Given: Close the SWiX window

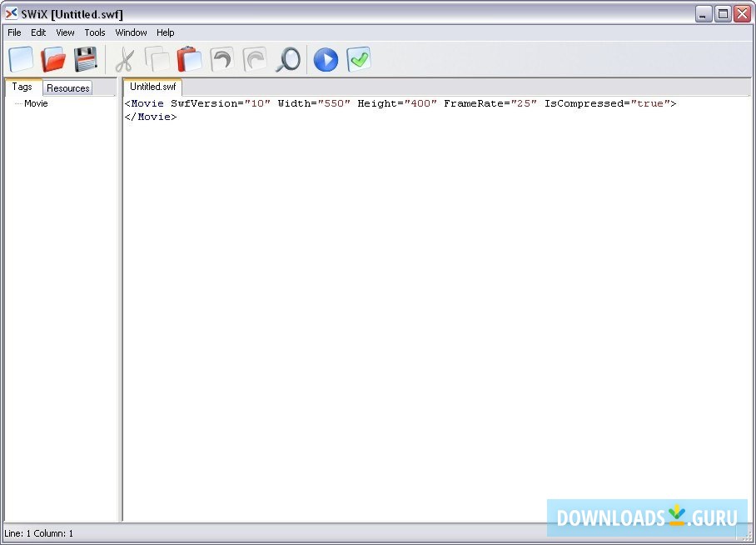Looking at the screenshot, I should [x=742, y=14].
